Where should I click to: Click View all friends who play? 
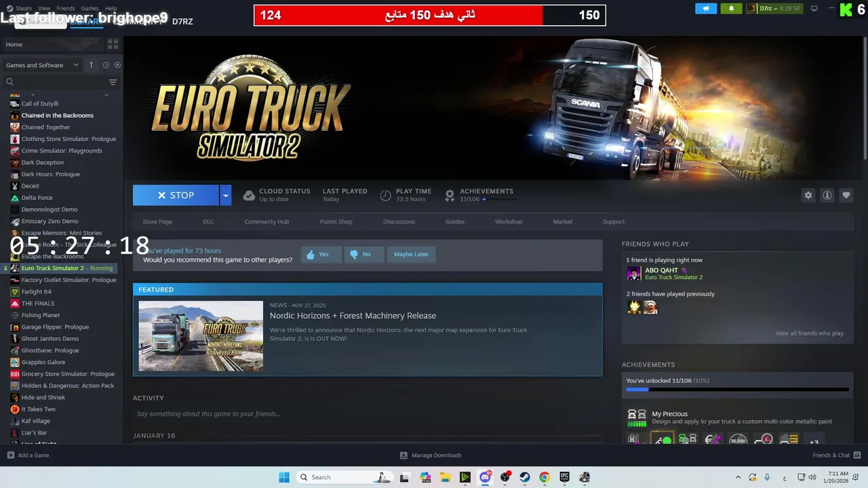click(x=809, y=333)
